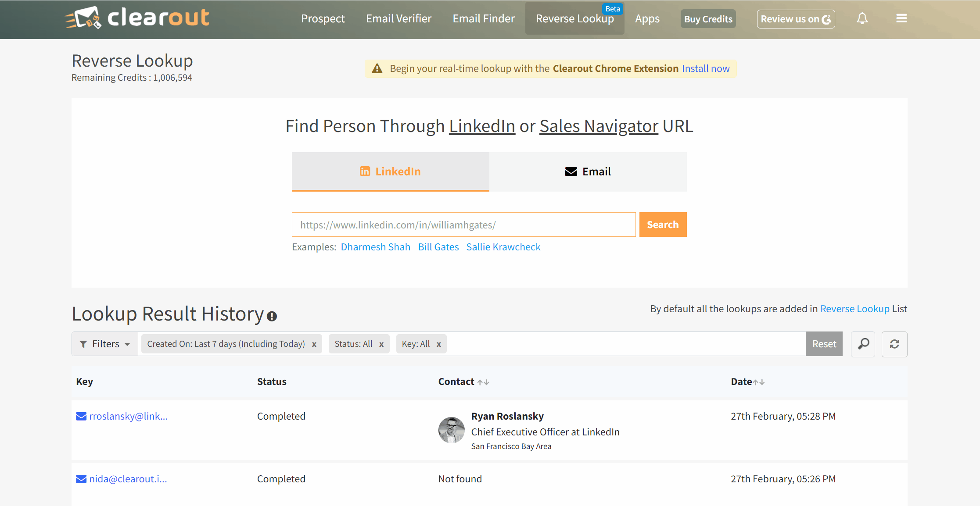Open the magnifier search icon beside Reset
The image size is (980, 506).
(863, 344)
